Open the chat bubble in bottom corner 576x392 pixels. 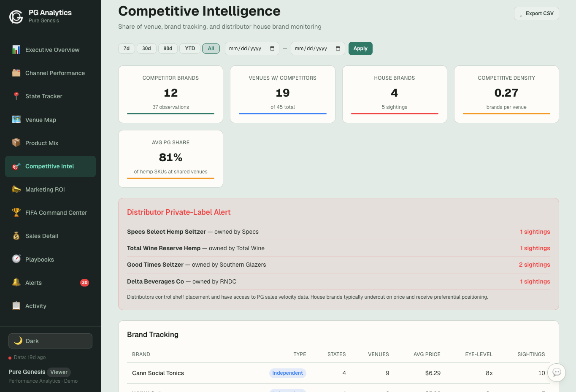click(x=556, y=373)
